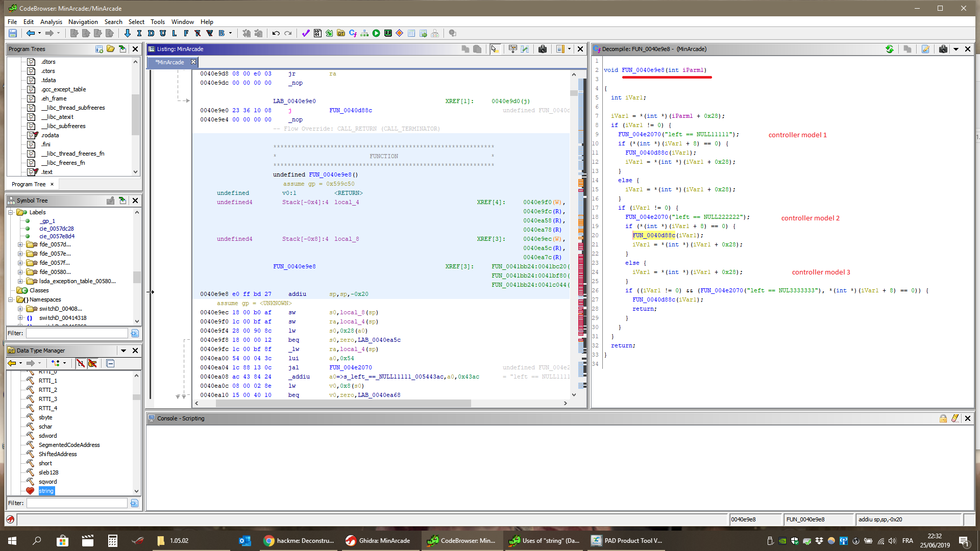This screenshot has height=551, width=980.
Task: Navigate back with the blue left arrow
Action: (31, 33)
